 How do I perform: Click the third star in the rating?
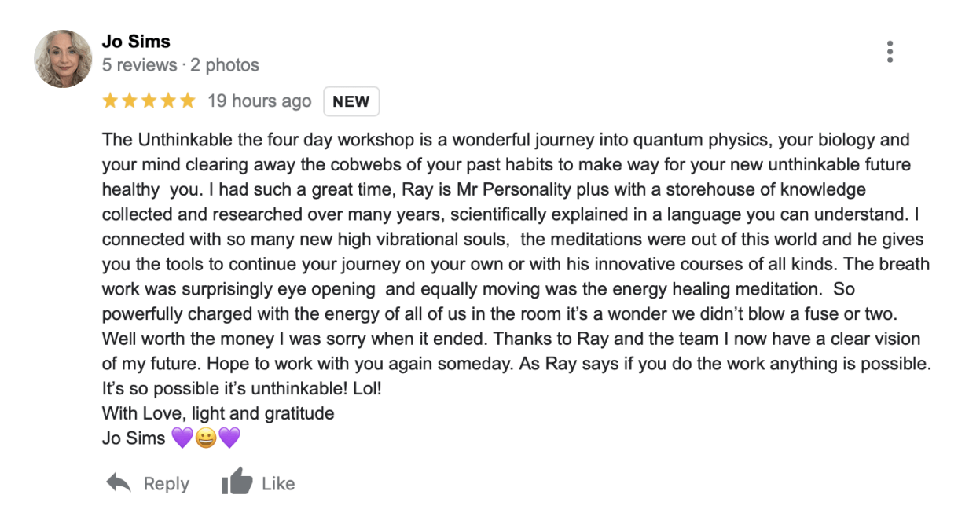point(149,101)
